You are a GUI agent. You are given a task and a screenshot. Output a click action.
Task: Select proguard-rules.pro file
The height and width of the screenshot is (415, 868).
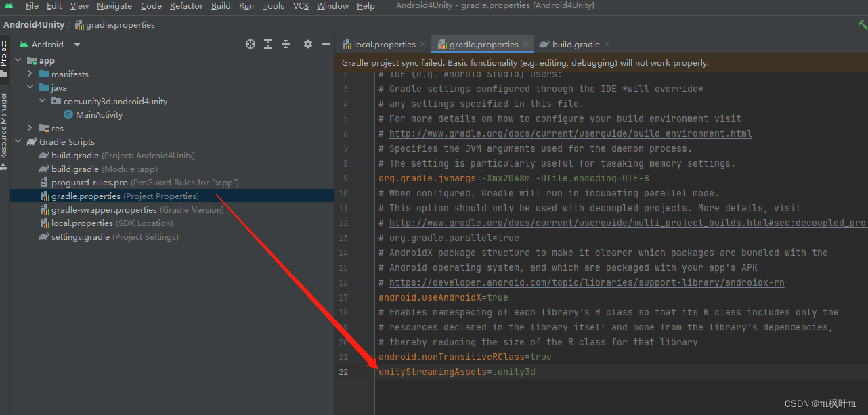coord(145,182)
